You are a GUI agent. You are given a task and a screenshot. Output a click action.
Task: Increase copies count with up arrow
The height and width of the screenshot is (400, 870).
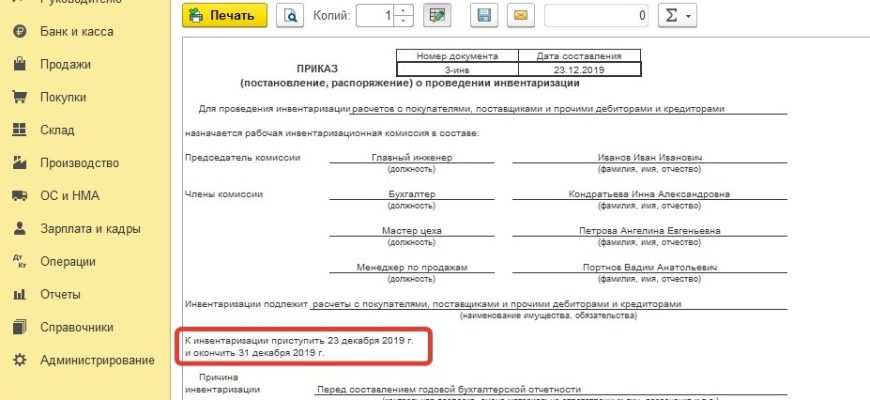click(x=403, y=11)
